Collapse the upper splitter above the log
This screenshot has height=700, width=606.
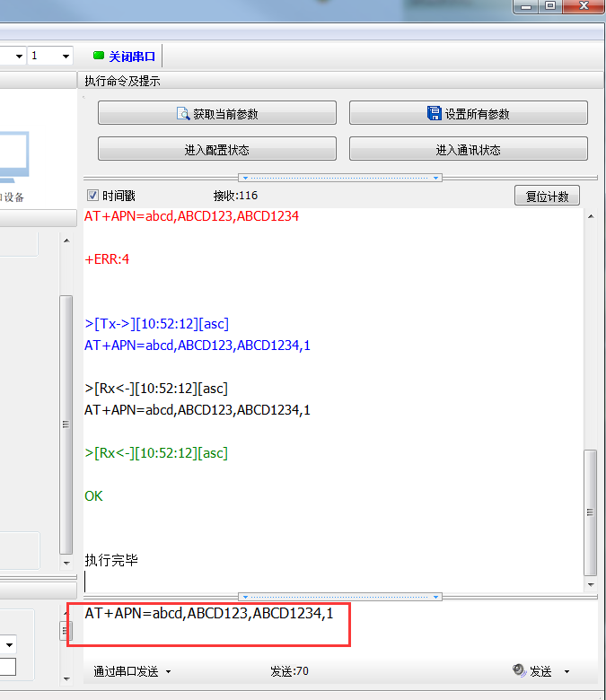(x=340, y=178)
